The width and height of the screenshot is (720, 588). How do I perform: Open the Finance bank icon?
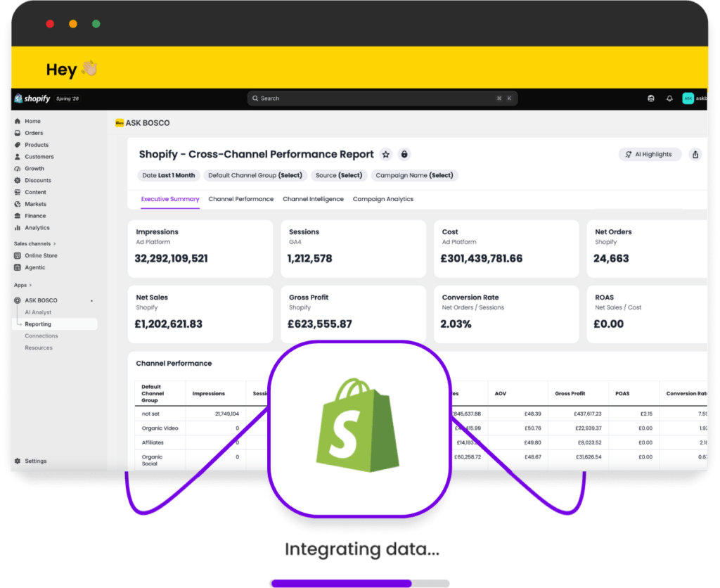18,216
